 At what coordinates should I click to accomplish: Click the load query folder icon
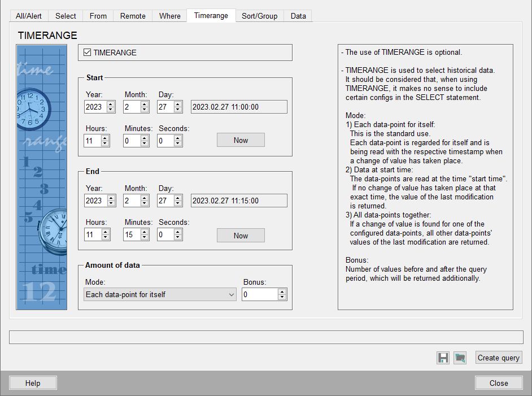coord(460,358)
